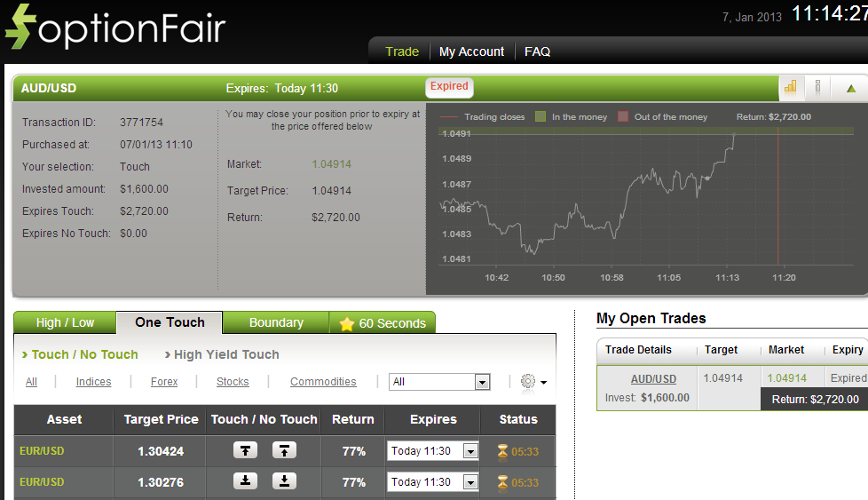Screen dimensions: 868x500
Task: Click hourglass status icon for EUR/USD 1.30424
Action: 502,451
